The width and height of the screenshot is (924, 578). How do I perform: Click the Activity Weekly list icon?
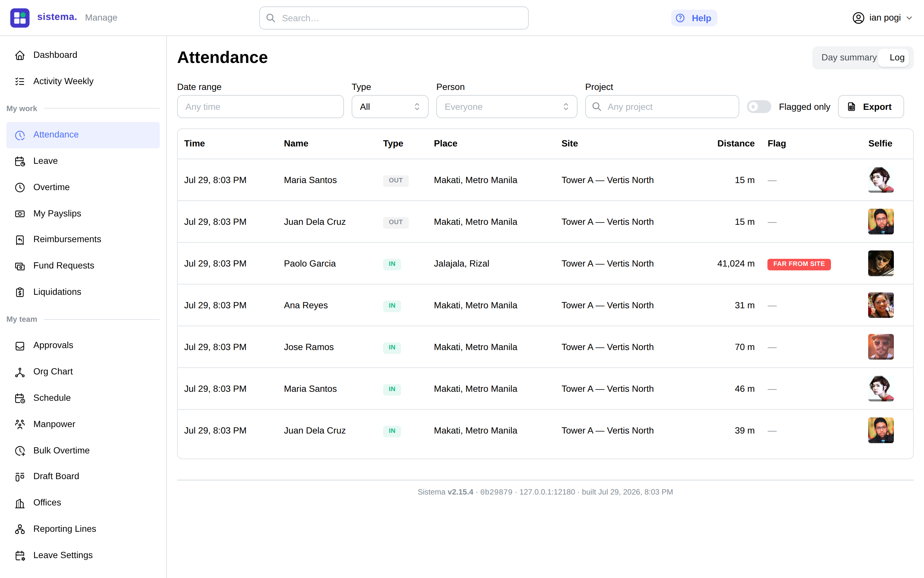click(20, 82)
